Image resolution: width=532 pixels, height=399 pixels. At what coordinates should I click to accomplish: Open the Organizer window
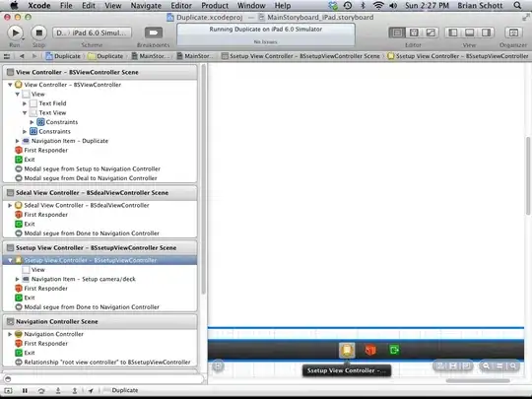point(513,33)
